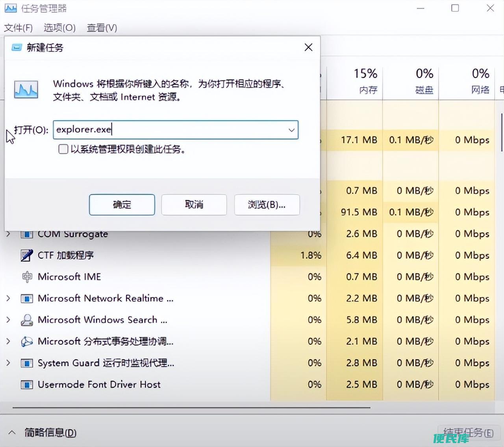Click the Usermode Font Driver Host icon
This screenshot has width=504, height=447.
26,384
